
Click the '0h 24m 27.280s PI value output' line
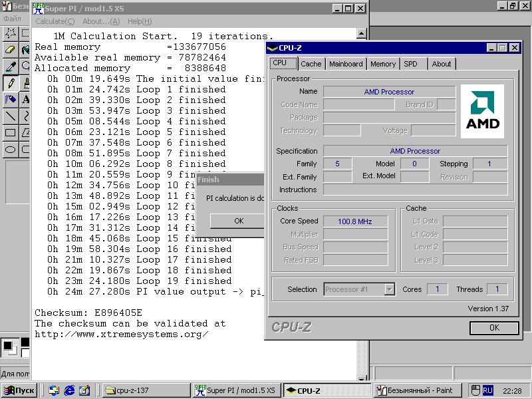[156, 292]
